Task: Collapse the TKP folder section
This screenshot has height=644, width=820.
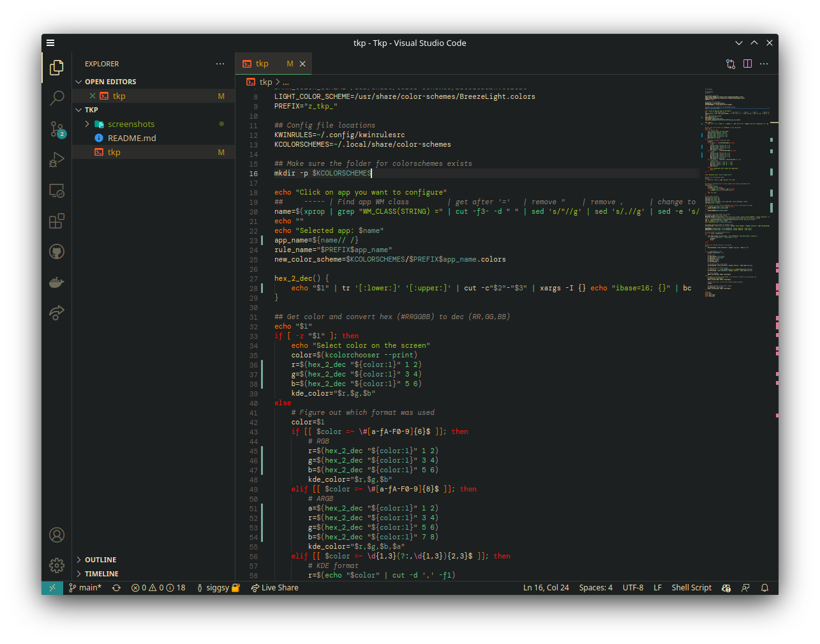Action: [153, 110]
